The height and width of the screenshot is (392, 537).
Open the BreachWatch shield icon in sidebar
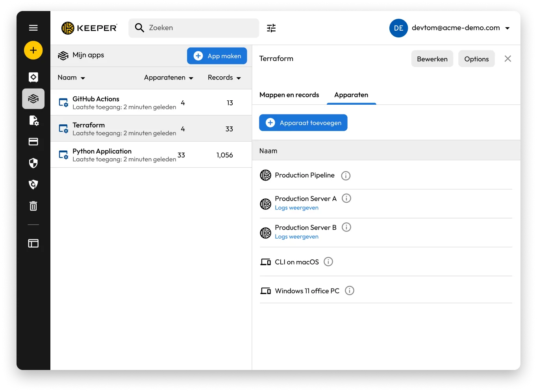coord(33,184)
